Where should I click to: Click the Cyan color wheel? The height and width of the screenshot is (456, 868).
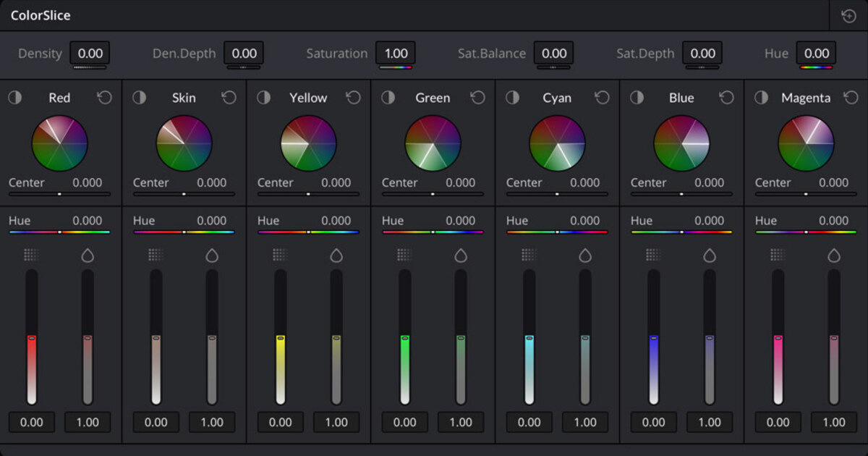(557, 143)
